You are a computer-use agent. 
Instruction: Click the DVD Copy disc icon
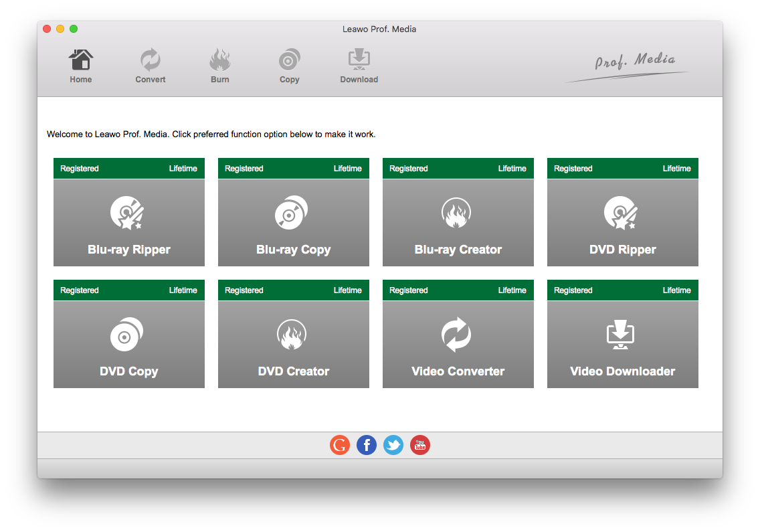click(x=126, y=334)
